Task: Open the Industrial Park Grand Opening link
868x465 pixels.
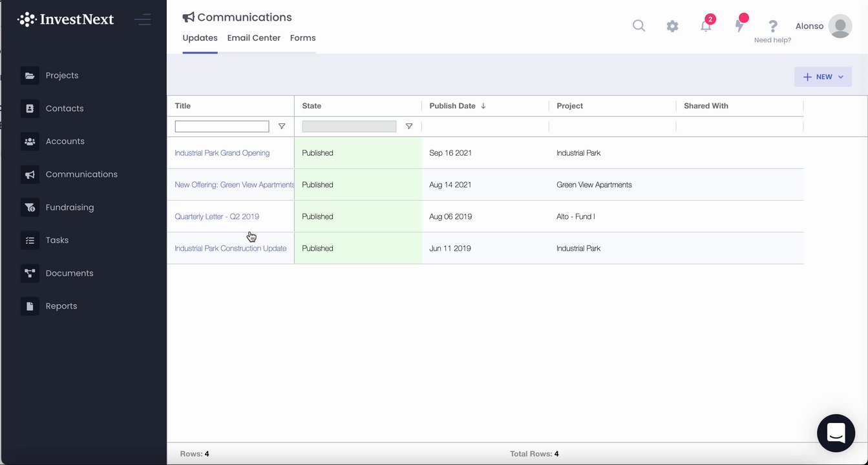Action: [x=222, y=153]
